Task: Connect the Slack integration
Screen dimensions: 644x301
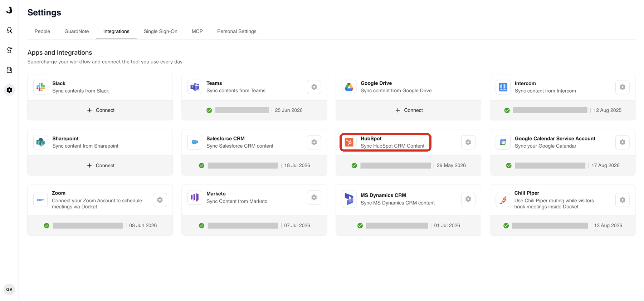Action: click(101, 110)
